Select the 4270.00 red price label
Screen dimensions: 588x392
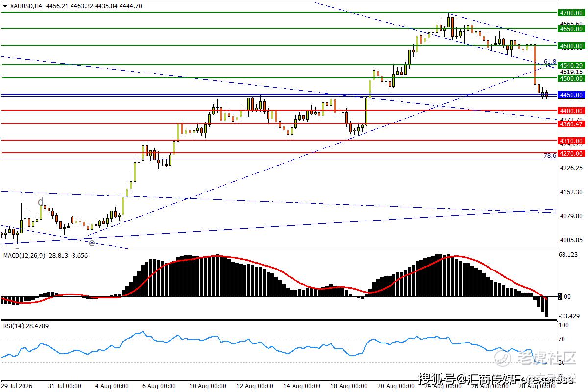coord(571,153)
